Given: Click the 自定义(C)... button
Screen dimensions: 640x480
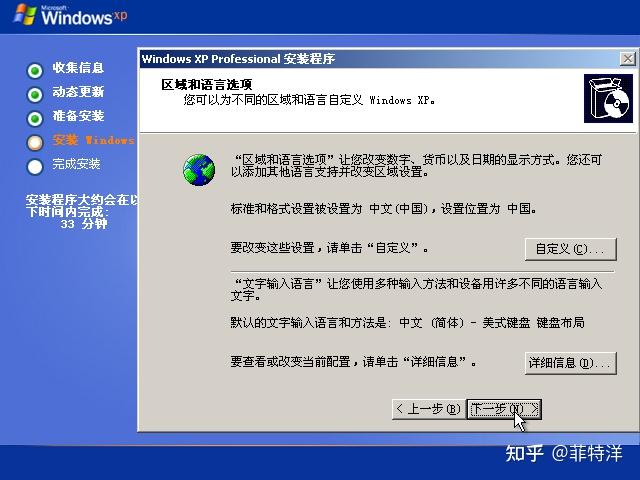Looking at the screenshot, I should [x=570, y=249].
